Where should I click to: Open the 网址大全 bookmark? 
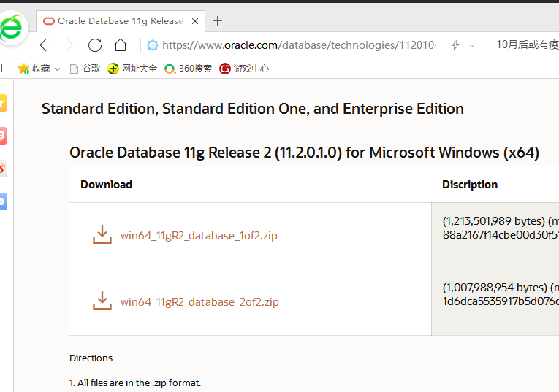pyautogui.click(x=132, y=69)
